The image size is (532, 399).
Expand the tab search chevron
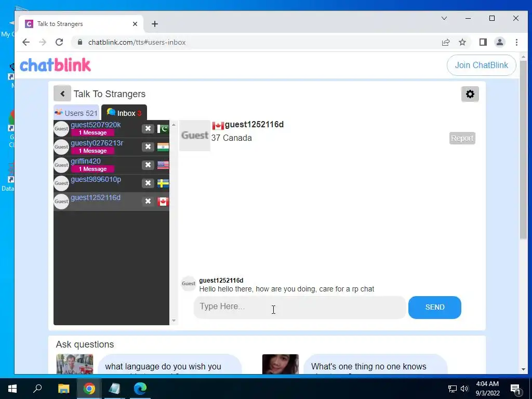[444, 18]
